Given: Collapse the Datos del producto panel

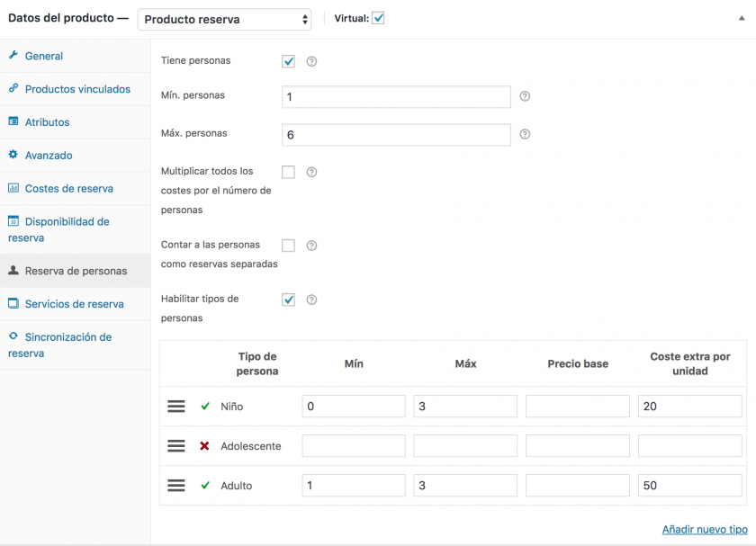Looking at the screenshot, I should [742, 18].
